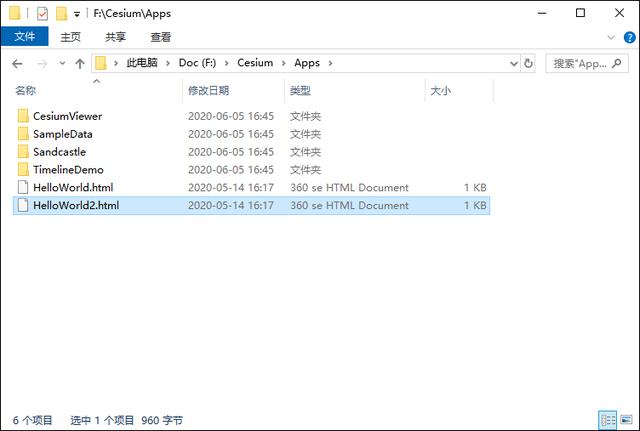Click the SampleData folder icon
This screenshot has width=640, height=431.
click(x=23, y=134)
